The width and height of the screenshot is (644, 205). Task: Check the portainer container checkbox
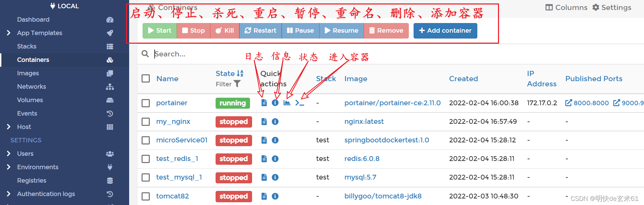[146, 103]
